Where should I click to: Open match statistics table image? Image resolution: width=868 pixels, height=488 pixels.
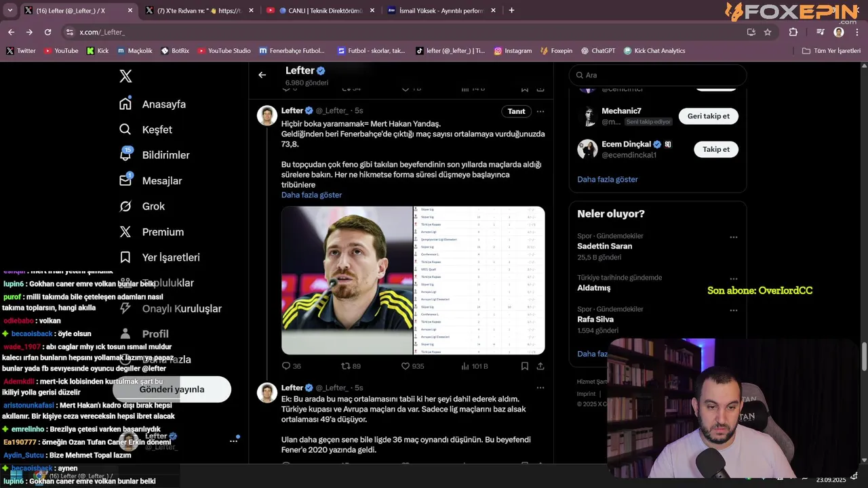click(479, 280)
